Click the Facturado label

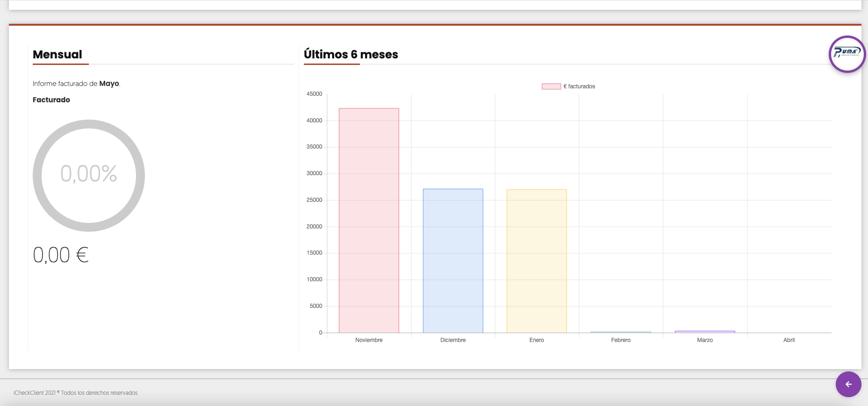click(x=51, y=100)
